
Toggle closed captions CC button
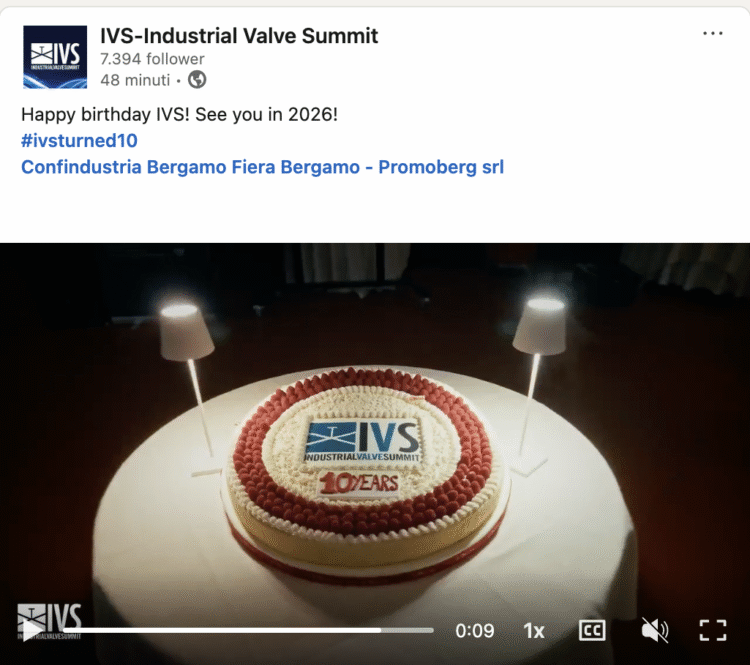592,631
